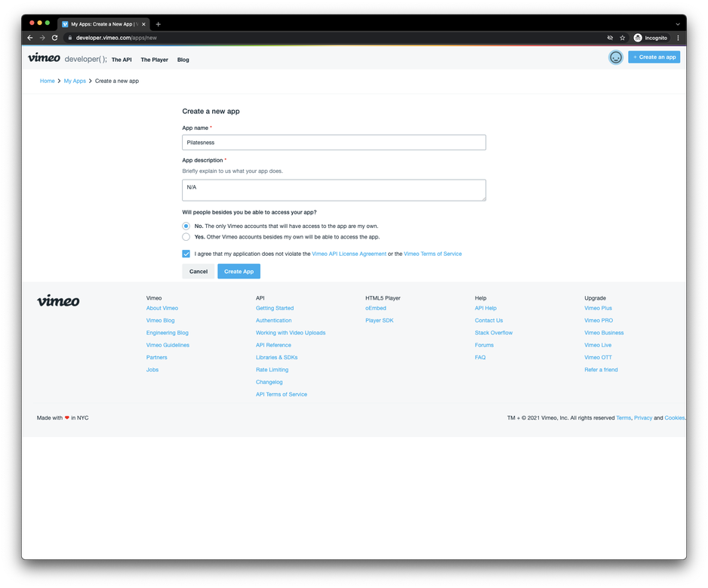Open API Help footer link
Screen dimensions: 708x588
pos(485,308)
